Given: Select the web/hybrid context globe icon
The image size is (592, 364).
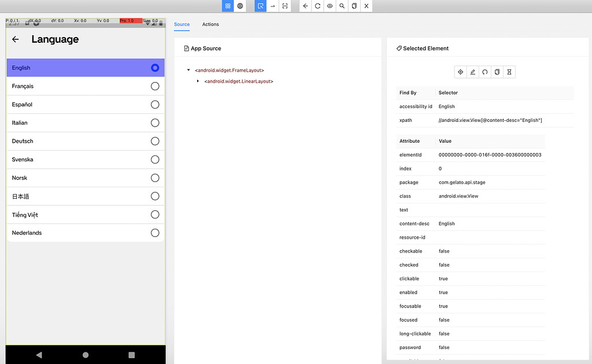Looking at the screenshot, I should (x=240, y=6).
